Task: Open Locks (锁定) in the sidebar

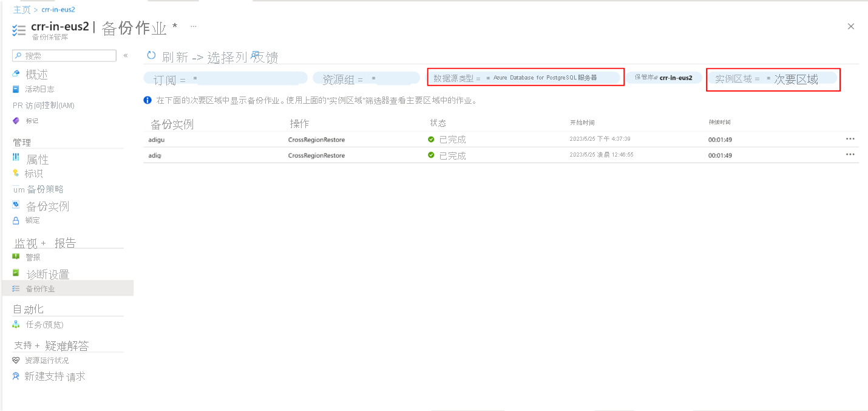Action: coord(33,220)
